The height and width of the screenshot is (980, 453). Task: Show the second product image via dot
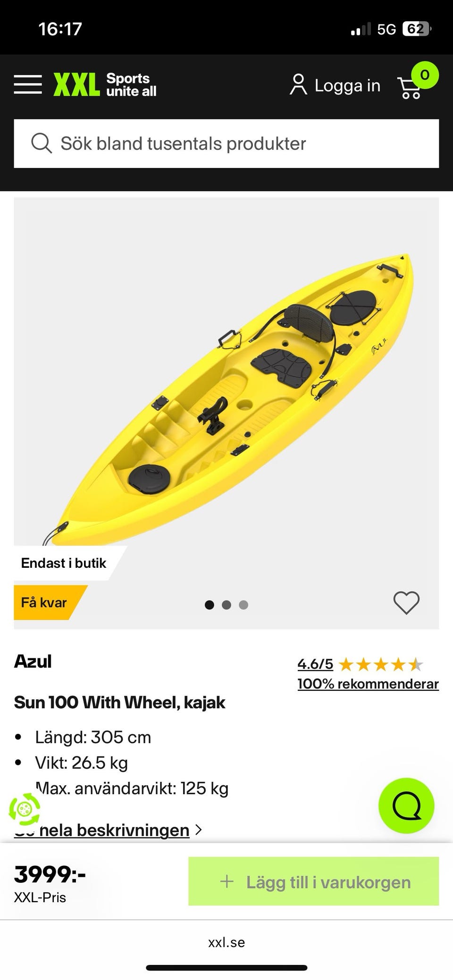pos(226,605)
